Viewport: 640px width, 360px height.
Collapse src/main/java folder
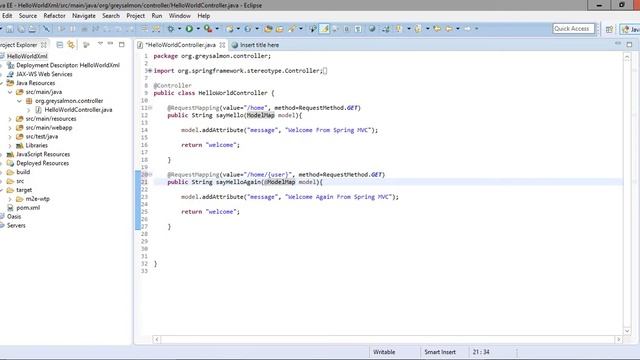pyautogui.click(x=10, y=92)
